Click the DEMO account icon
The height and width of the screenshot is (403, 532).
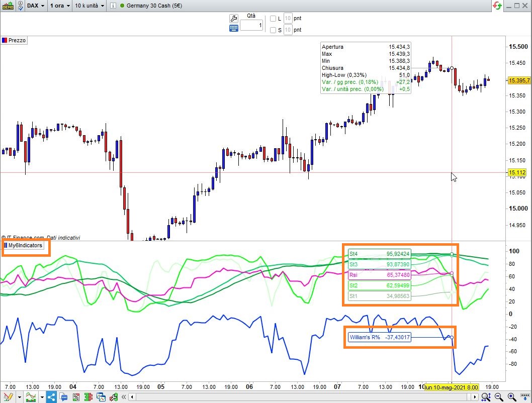8,6
